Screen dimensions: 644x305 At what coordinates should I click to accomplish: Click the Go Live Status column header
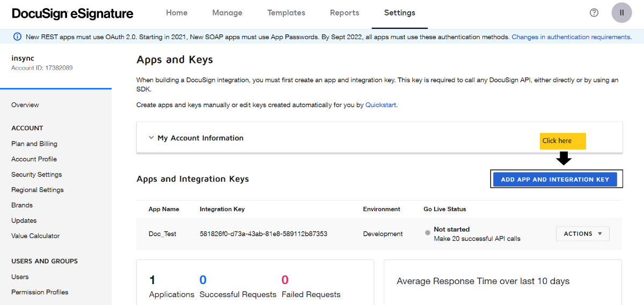point(445,209)
